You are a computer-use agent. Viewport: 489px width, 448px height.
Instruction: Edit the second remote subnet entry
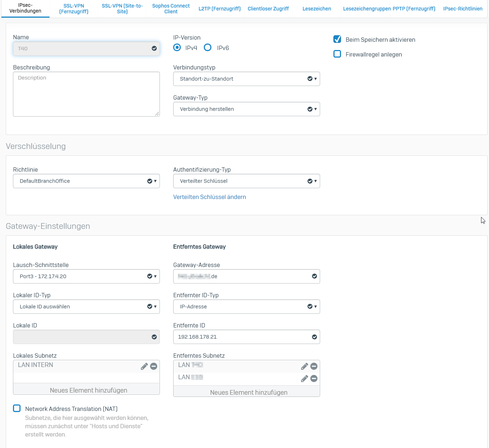click(x=304, y=379)
